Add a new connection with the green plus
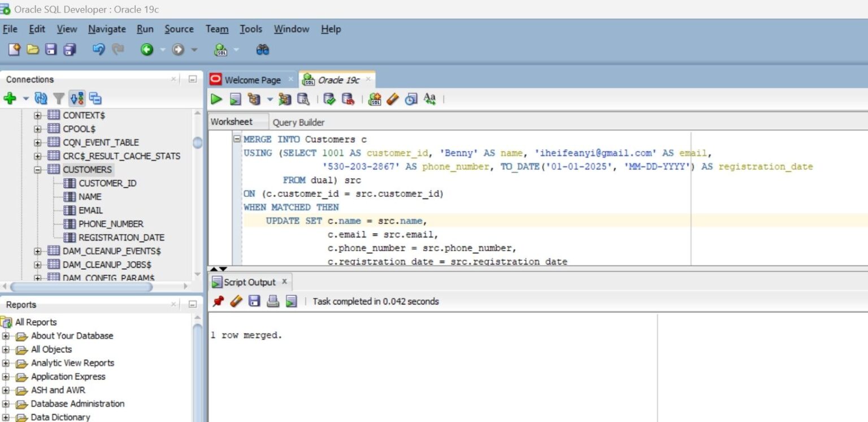The width and height of the screenshot is (868, 422). (x=11, y=98)
